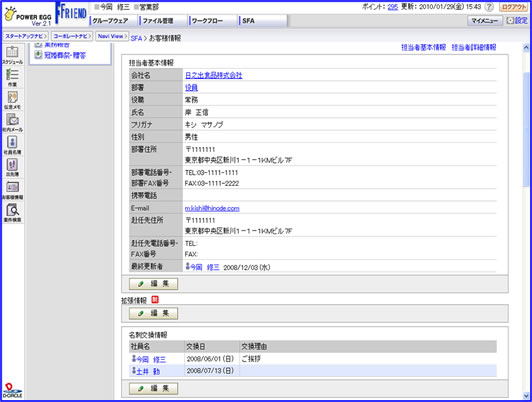532x402 pixels.
Task: Click the furigana value キシ マサノブ
Action: click(204, 125)
